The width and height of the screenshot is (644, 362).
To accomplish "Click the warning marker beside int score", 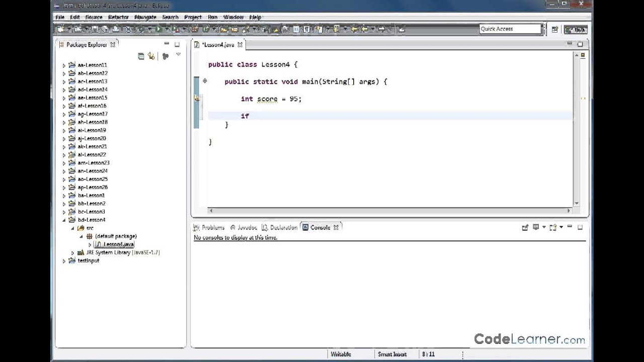I will 197,99.
